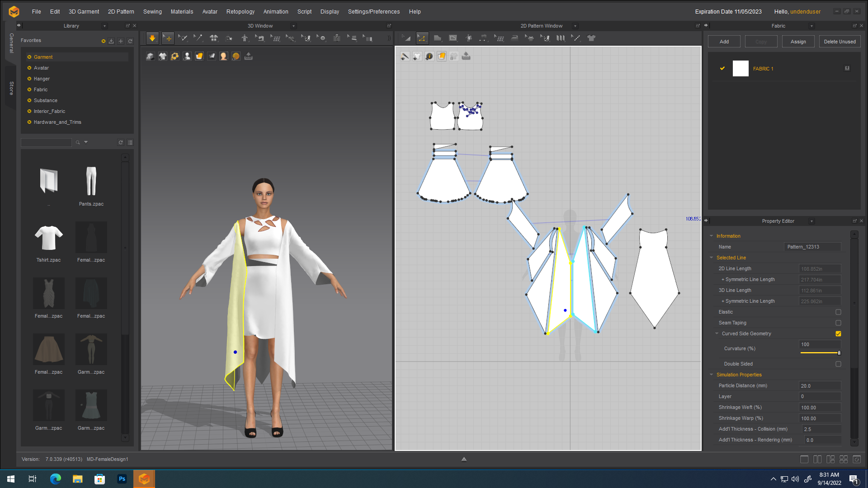Click the Simulate arrow icon in 3D toolbar
Screen dimensions: 868x488
coord(152,38)
